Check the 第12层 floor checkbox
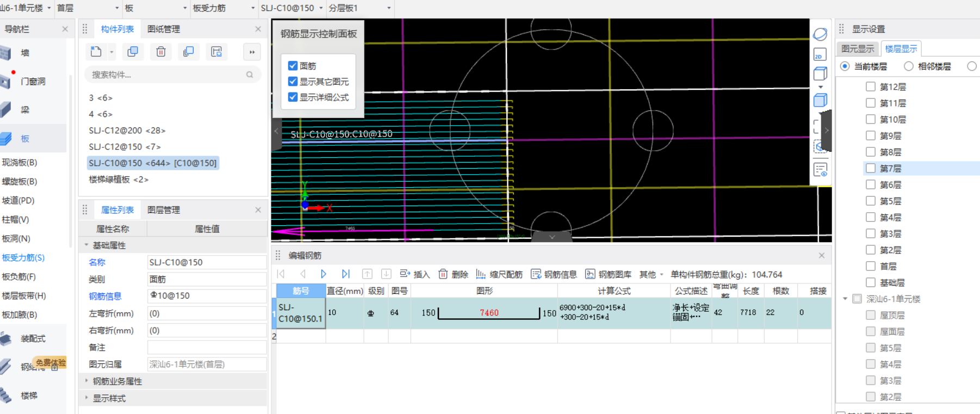The height and width of the screenshot is (414, 980). click(x=870, y=86)
